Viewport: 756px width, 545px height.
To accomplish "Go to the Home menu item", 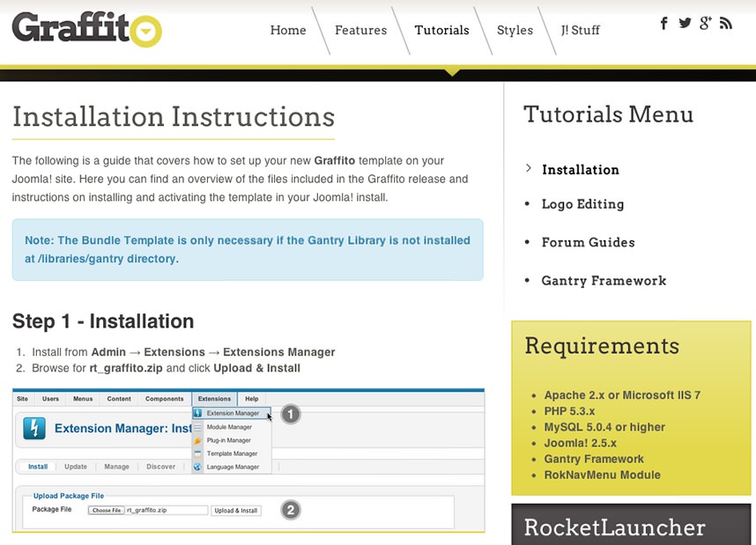I will (288, 30).
